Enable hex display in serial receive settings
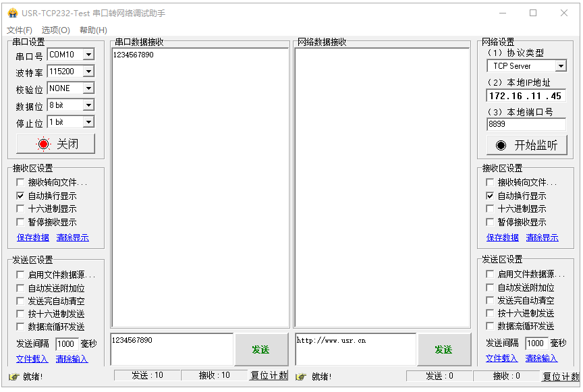The height and width of the screenshot is (392, 583). 20,209
